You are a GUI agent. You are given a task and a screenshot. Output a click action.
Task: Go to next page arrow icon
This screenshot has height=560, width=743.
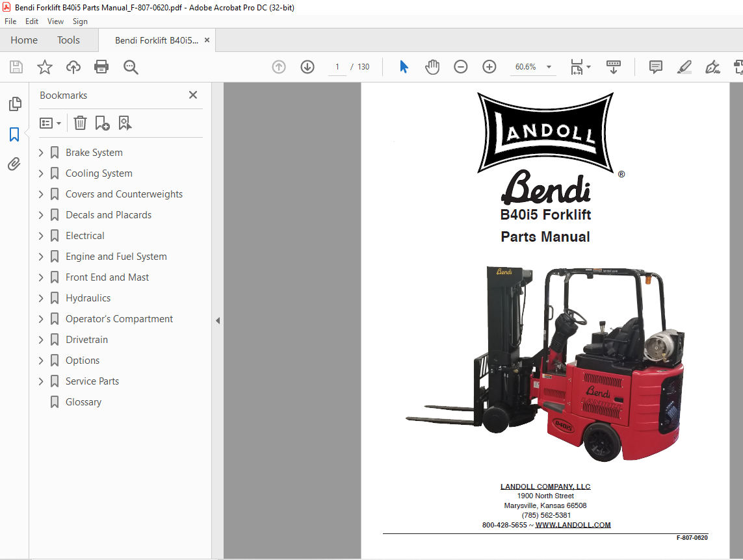tap(307, 67)
